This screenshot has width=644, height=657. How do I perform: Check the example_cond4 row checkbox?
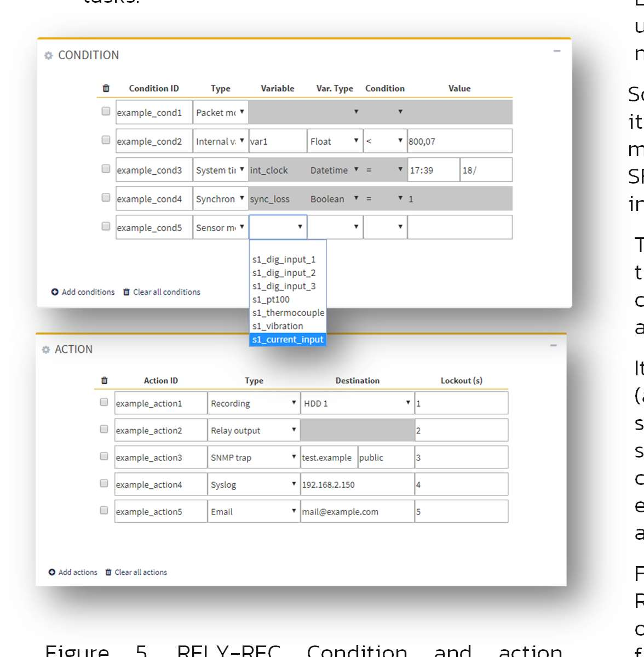click(106, 197)
